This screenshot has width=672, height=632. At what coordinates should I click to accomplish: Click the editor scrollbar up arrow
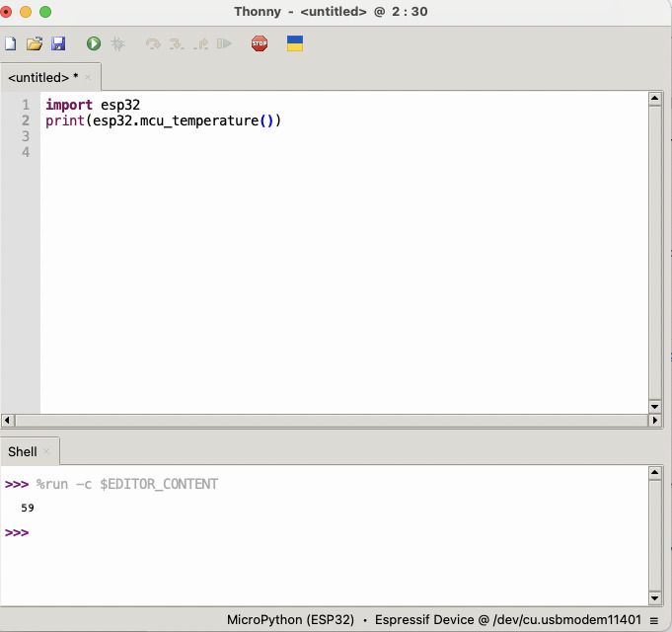pos(654,99)
